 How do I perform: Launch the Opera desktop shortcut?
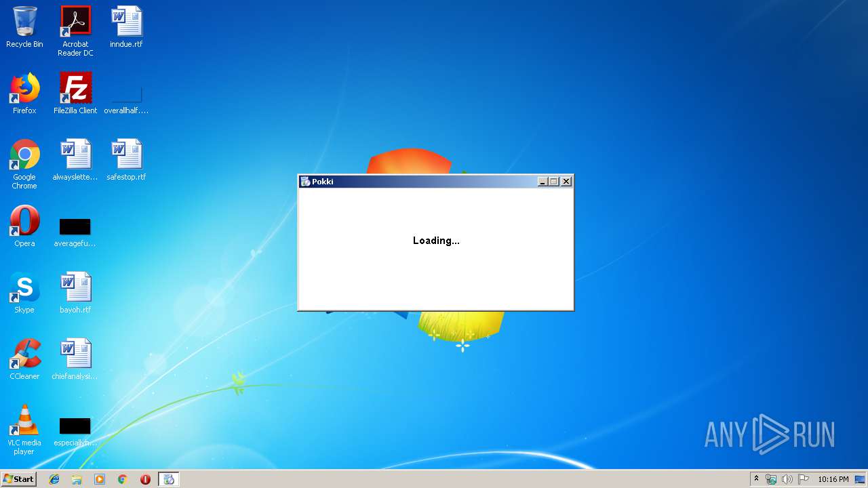click(x=24, y=226)
